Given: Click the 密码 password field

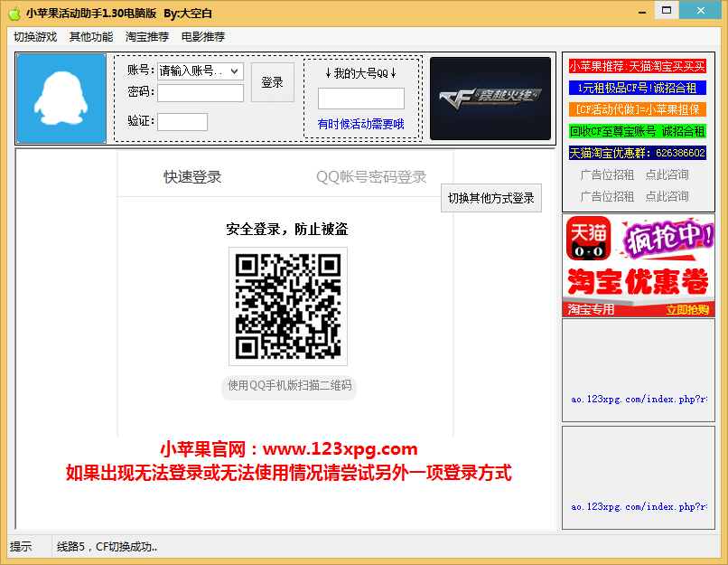Looking at the screenshot, I should [x=201, y=93].
